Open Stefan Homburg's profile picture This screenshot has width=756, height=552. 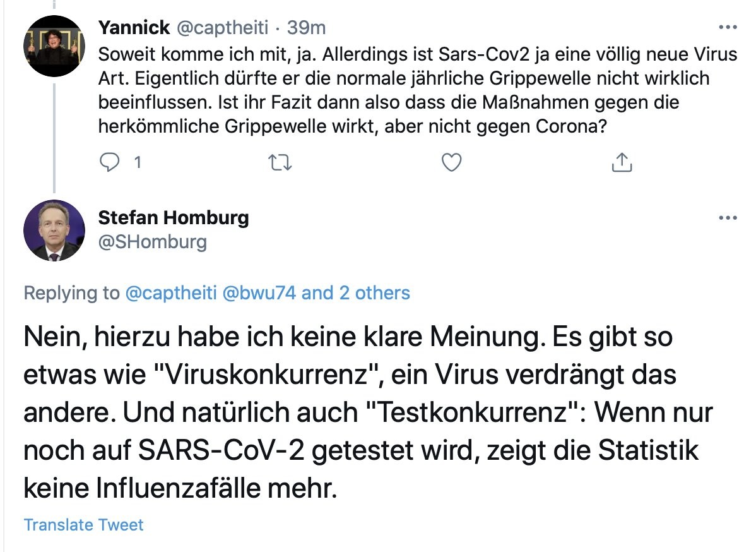coord(54,231)
